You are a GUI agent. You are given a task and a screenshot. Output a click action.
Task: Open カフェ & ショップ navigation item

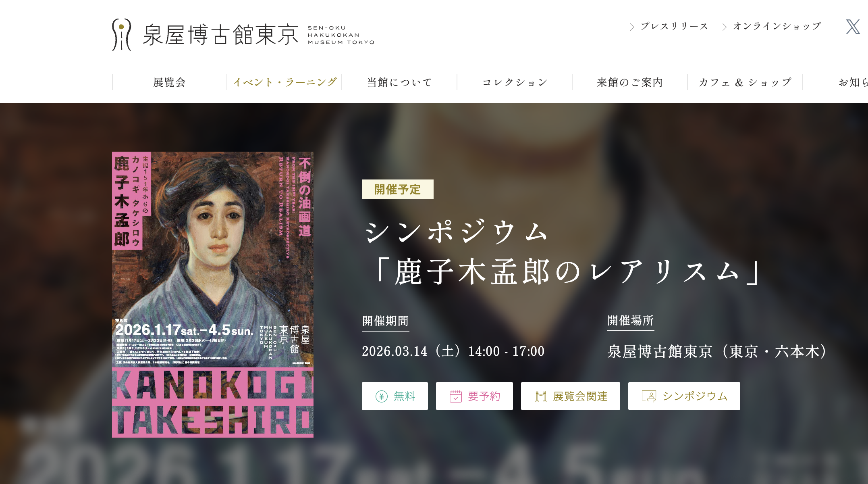click(x=745, y=82)
